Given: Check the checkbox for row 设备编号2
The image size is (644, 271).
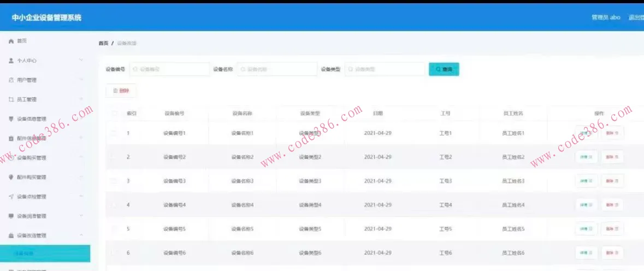Looking at the screenshot, I should [x=114, y=157].
